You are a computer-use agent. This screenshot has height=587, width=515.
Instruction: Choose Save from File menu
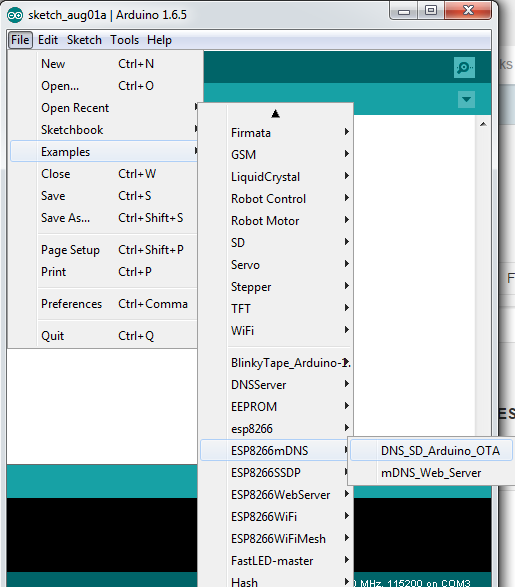[103, 196]
